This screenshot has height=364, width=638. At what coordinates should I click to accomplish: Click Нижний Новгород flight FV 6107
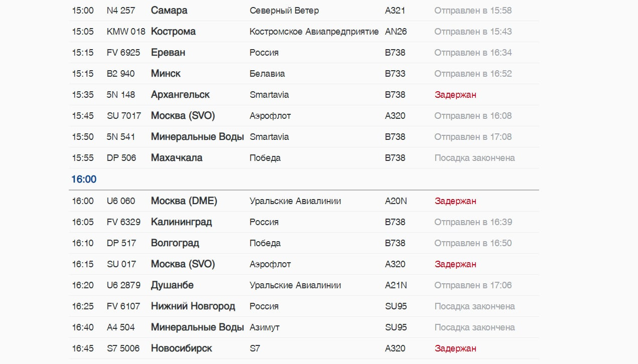coord(304,306)
